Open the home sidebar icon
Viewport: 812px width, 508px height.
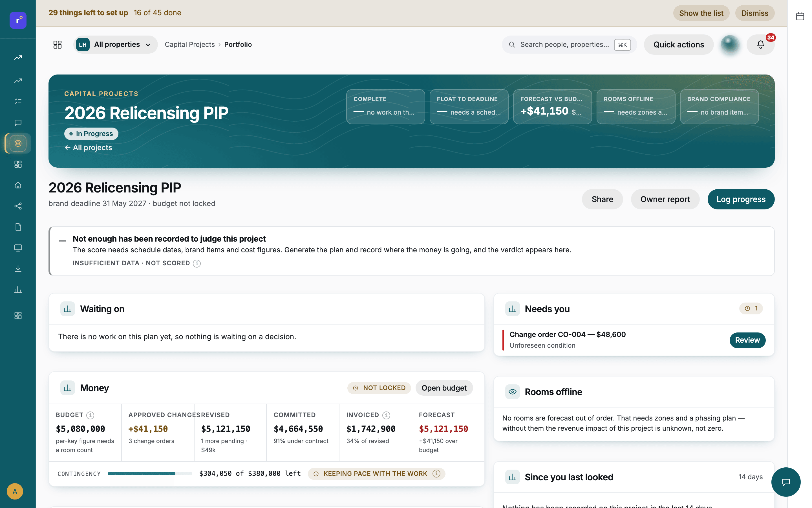pyautogui.click(x=18, y=185)
